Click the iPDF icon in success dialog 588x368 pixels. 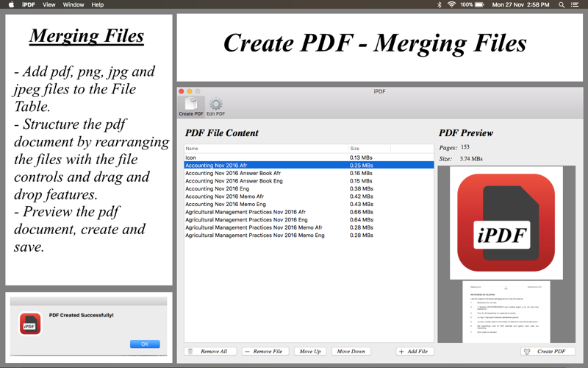pos(30,324)
